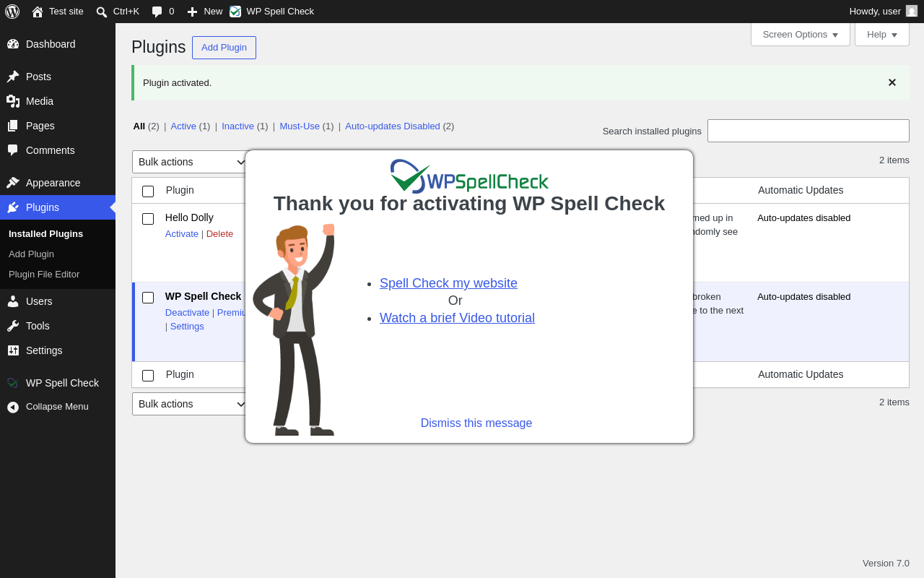Click the Users sidebar icon

coord(13,301)
